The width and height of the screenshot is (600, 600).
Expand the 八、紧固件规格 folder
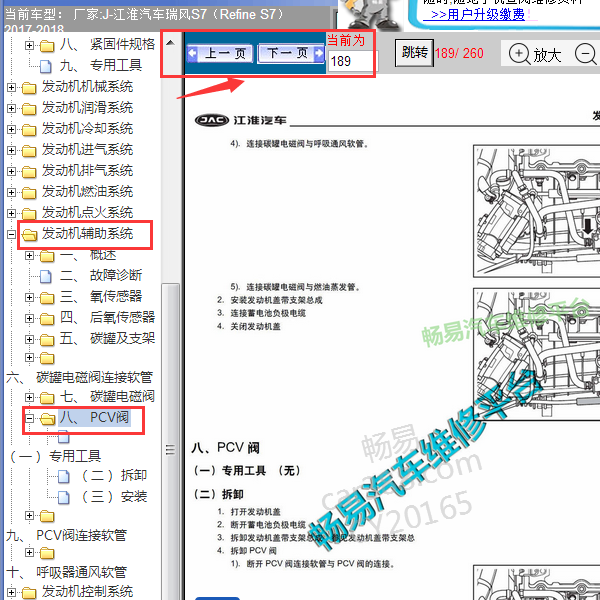pos(29,46)
